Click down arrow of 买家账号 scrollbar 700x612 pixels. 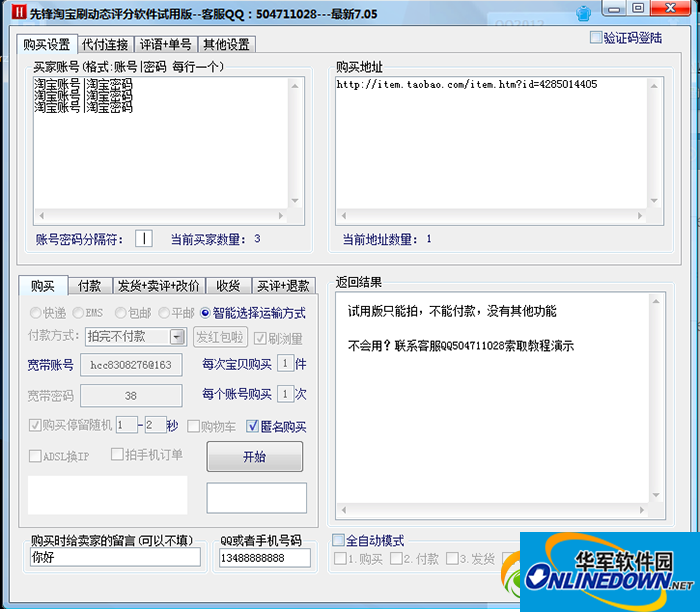point(295,200)
